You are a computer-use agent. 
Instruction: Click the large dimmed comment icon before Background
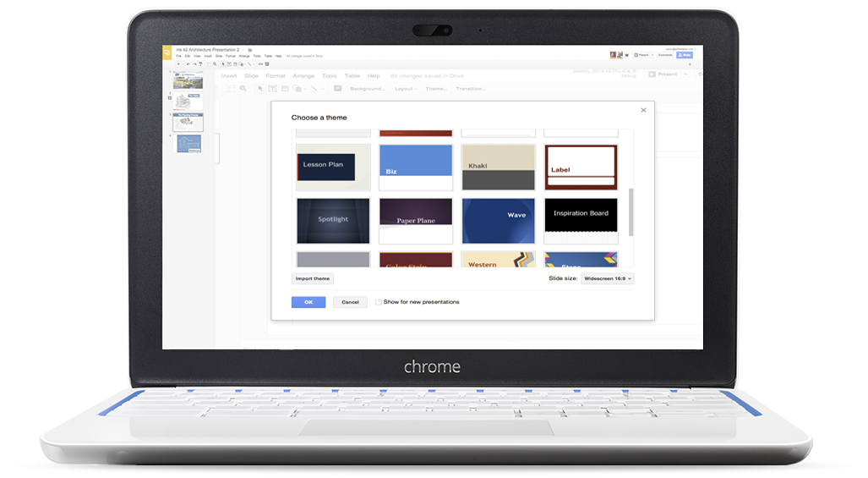tap(337, 89)
